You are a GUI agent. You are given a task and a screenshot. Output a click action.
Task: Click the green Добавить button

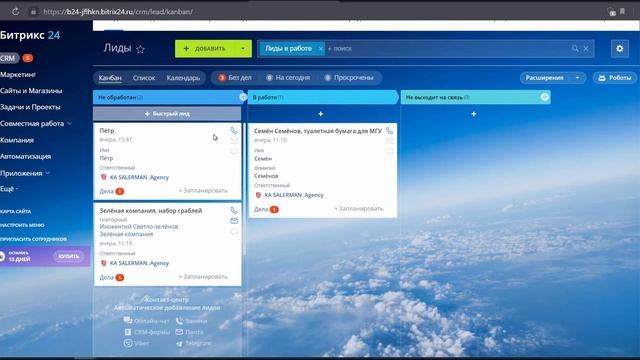205,49
